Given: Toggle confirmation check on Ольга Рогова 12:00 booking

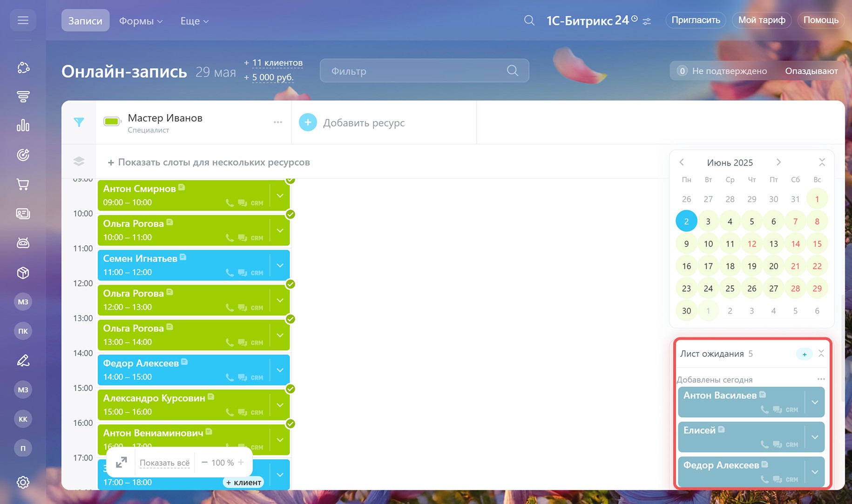Looking at the screenshot, I should (x=290, y=284).
